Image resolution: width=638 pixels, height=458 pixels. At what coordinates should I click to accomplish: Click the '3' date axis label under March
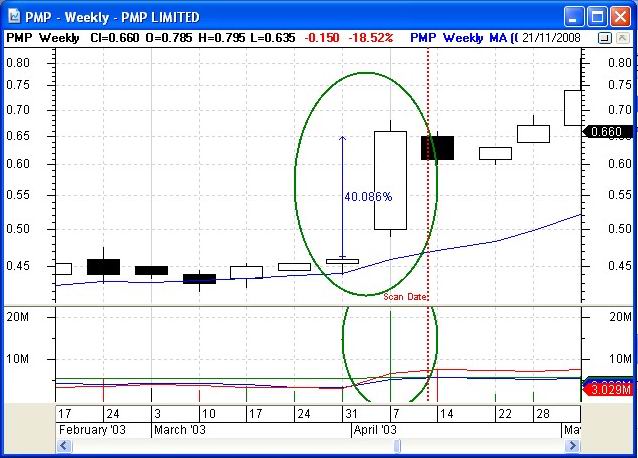(x=157, y=414)
